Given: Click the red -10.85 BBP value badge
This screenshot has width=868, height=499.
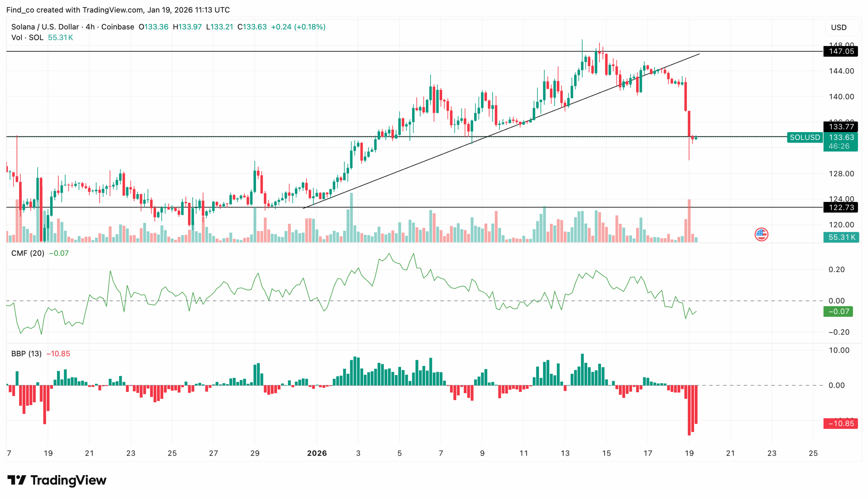Looking at the screenshot, I should (840, 423).
